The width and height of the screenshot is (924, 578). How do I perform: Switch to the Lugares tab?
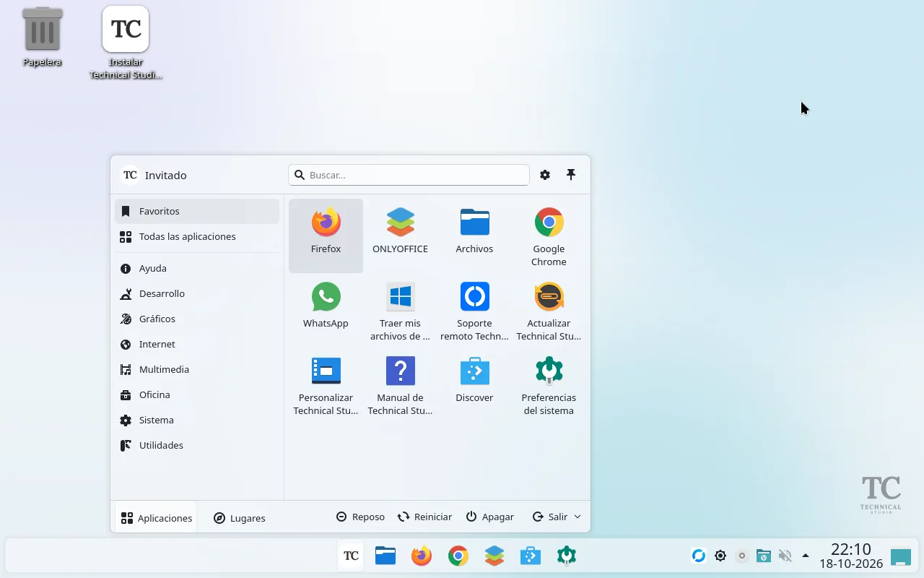coord(240,517)
